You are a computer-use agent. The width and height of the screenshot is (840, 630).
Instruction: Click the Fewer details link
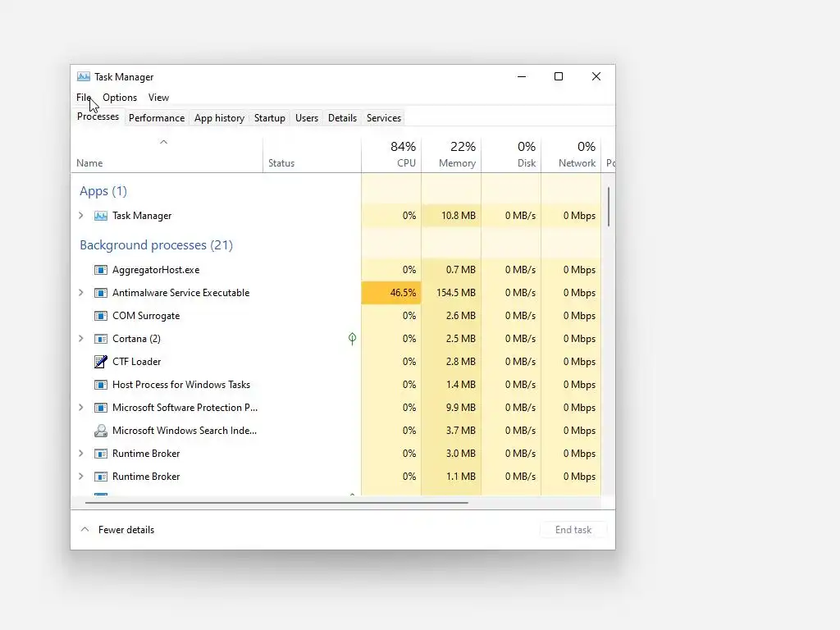[x=126, y=530]
